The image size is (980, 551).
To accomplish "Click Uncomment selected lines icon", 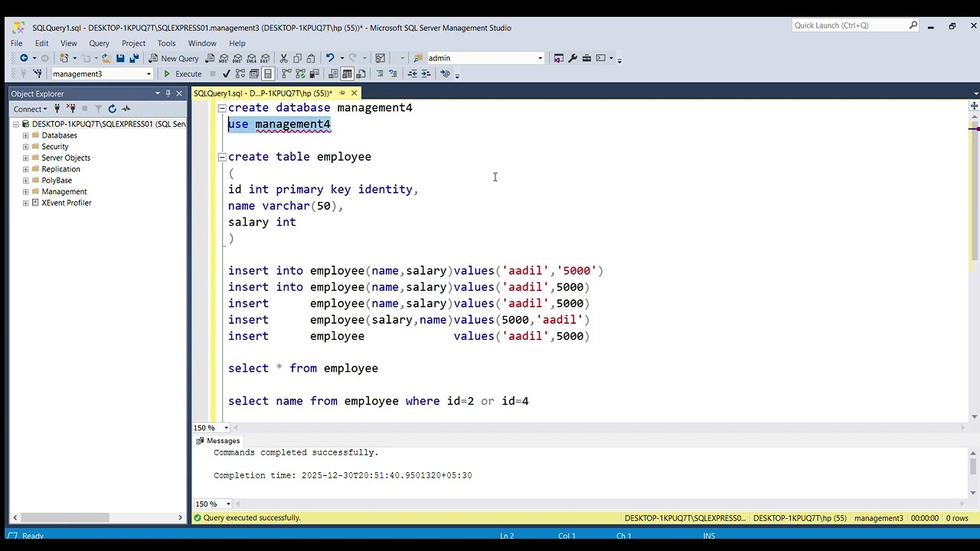I will coord(394,74).
